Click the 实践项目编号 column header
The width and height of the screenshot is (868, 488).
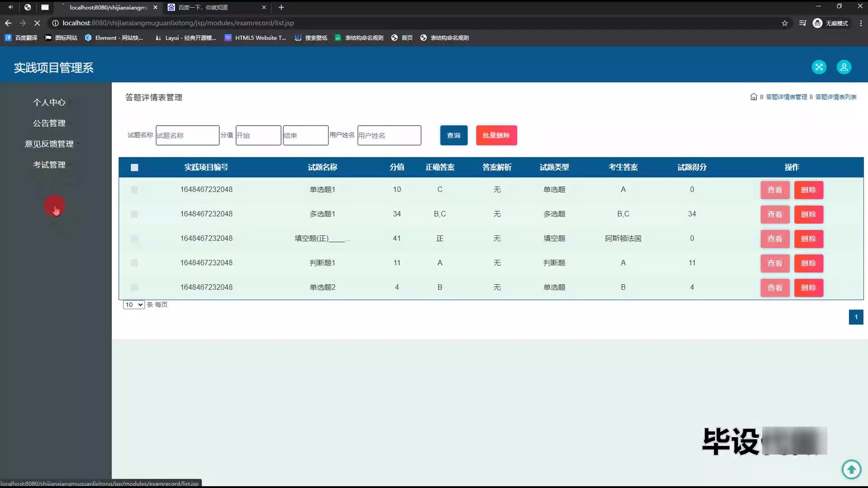point(206,168)
